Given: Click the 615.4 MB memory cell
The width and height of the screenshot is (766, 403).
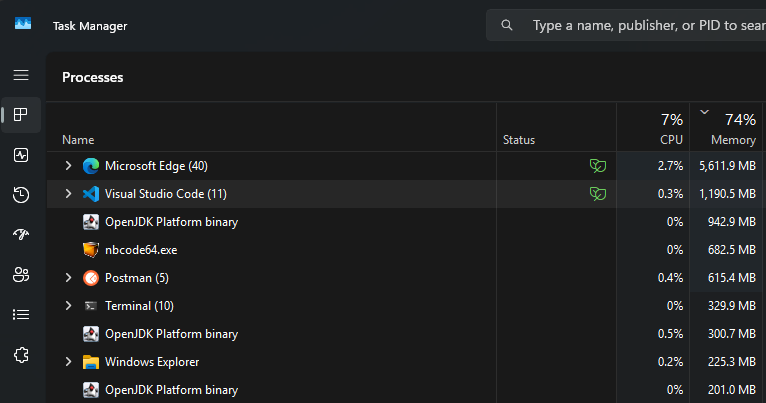Looking at the screenshot, I should [x=732, y=278].
